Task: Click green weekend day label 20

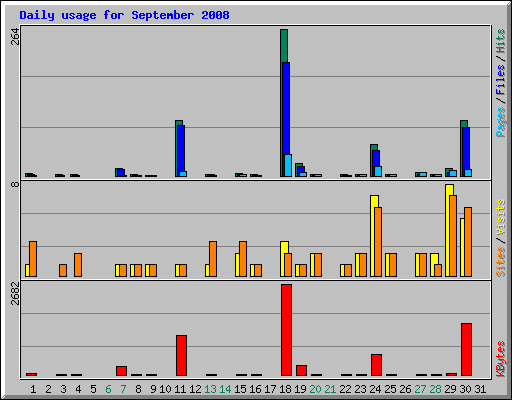Action: tap(315, 389)
